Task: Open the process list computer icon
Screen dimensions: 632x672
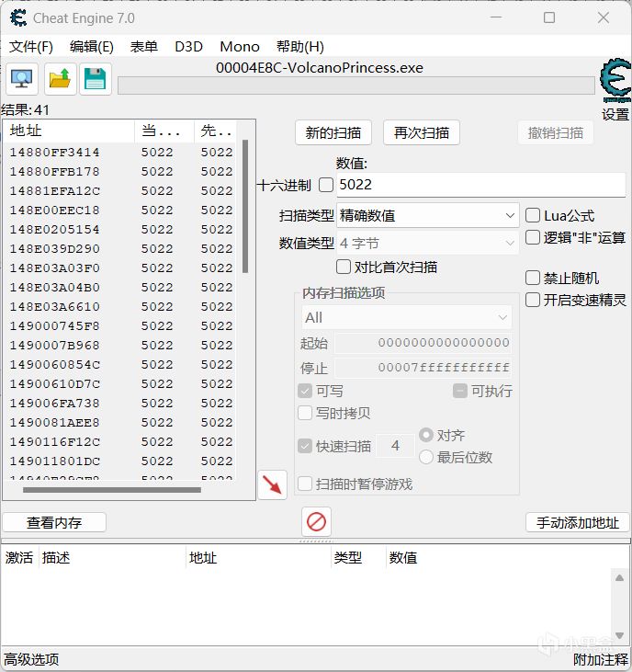Action: (22, 79)
